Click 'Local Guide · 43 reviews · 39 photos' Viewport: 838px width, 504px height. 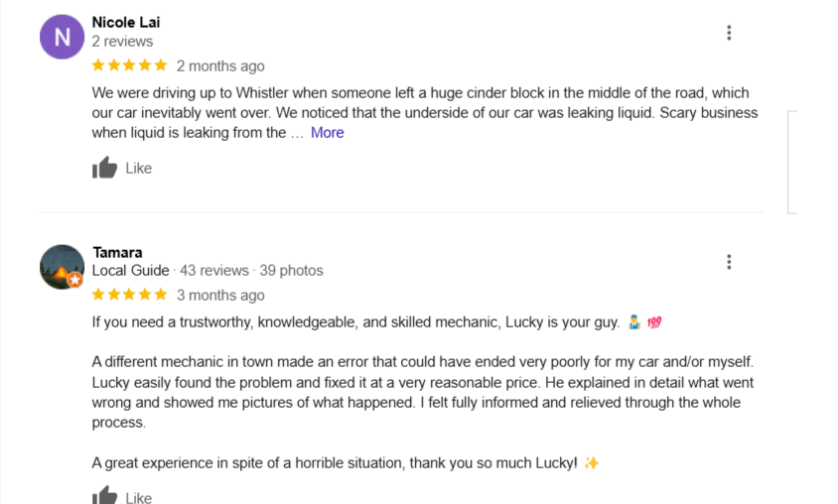208,271
